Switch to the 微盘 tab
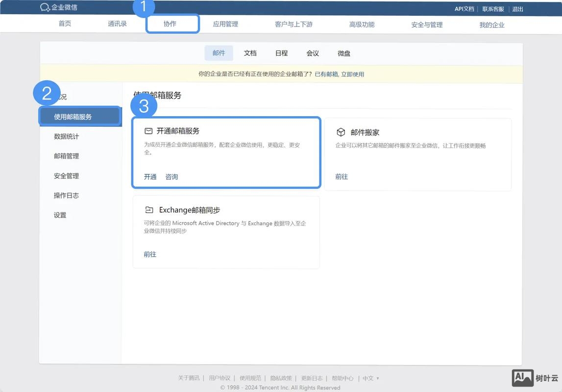This screenshot has height=392, width=562. pos(343,53)
